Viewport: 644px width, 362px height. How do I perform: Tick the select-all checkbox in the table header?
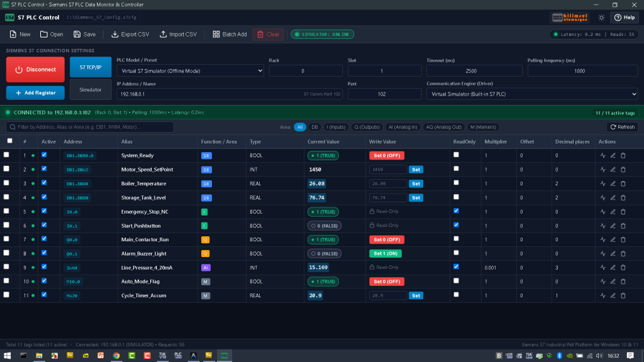click(10, 141)
